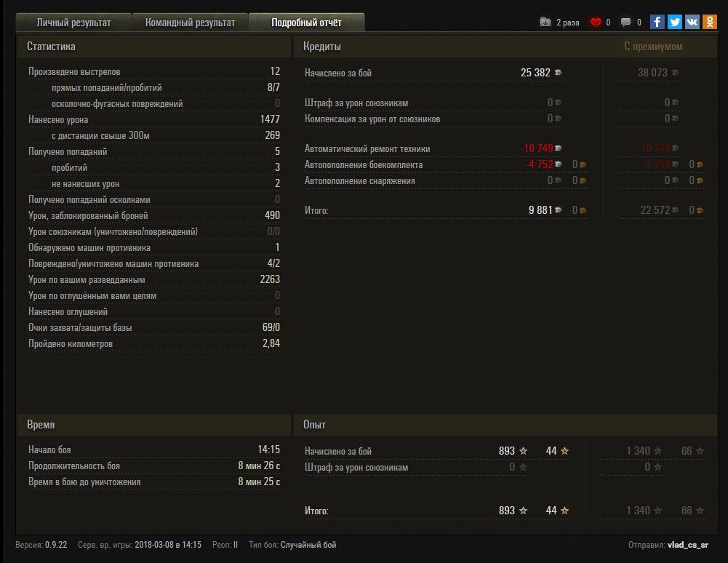728x563 pixels.
Task: Click the Респ: II footer entry
Action: [x=225, y=545]
